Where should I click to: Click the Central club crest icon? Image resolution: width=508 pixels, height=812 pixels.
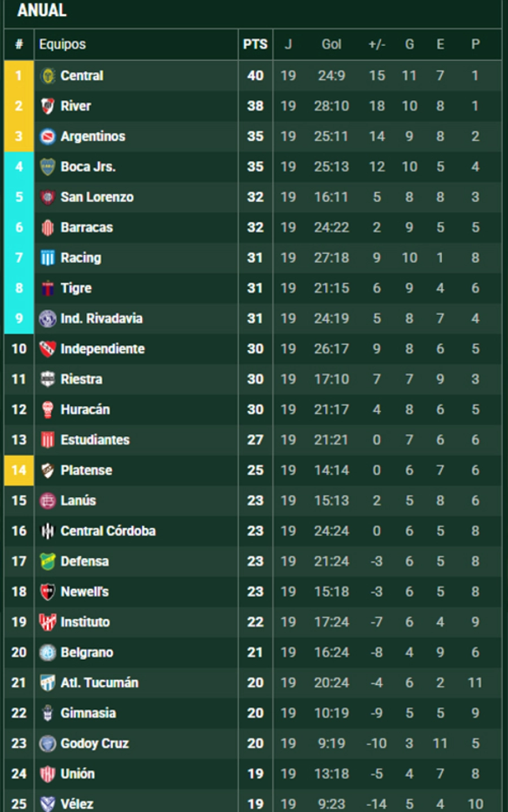(x=47, y=76)
